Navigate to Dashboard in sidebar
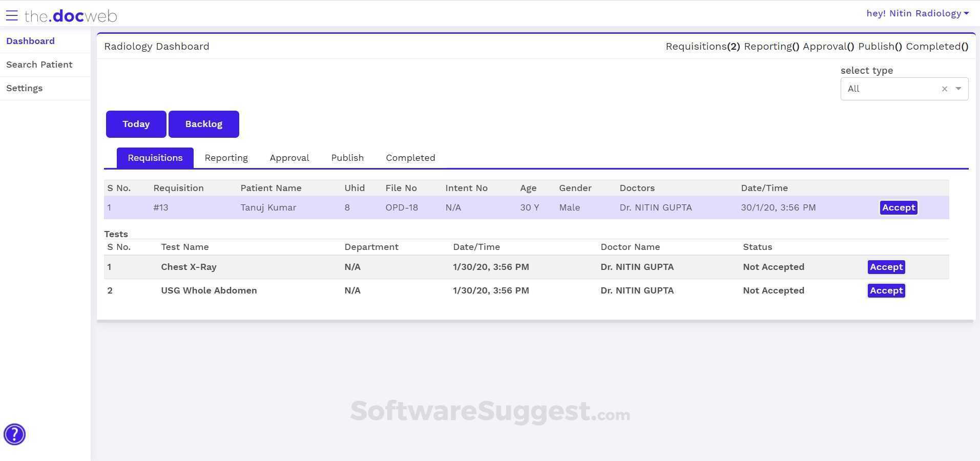 tap(30, 41)
